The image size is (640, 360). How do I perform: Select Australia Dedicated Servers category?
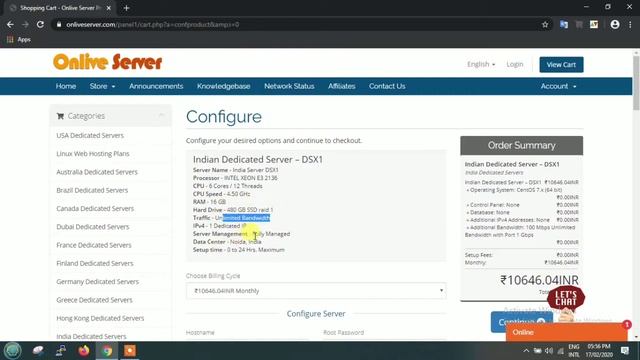click(x=97, y=172)
